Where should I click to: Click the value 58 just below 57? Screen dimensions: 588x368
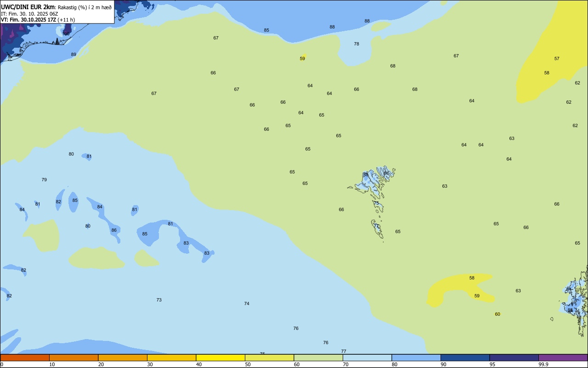click(547, 73)
